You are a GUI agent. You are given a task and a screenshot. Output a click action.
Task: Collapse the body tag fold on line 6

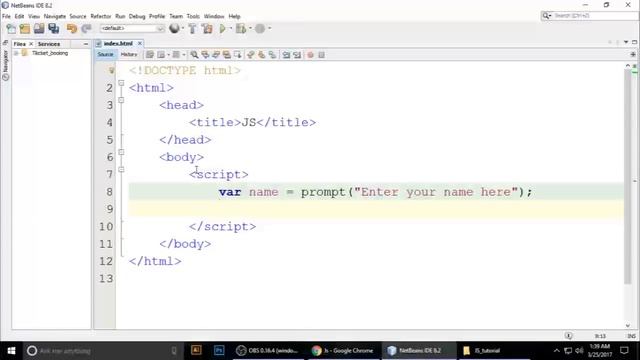coord(121,152)
